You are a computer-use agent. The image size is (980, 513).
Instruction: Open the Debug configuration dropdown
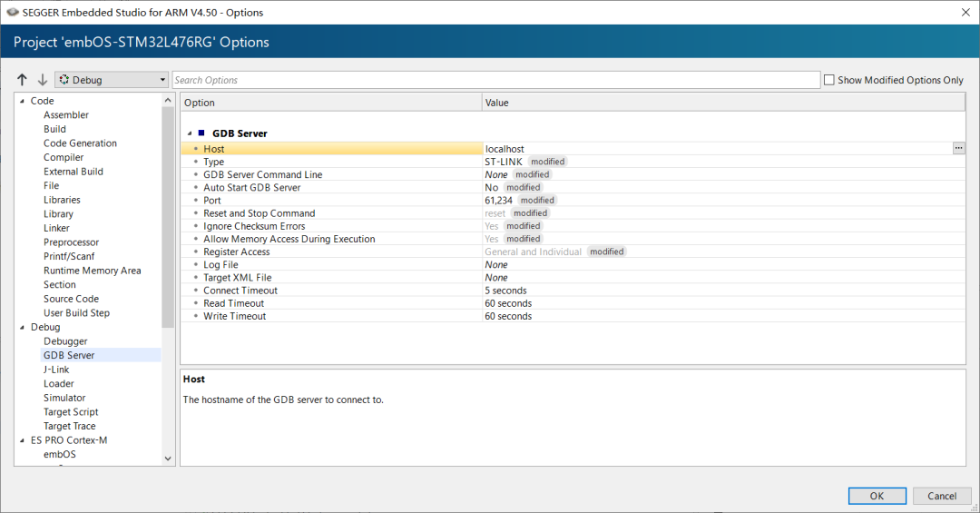pyautogui.click(x=112, y=80)
